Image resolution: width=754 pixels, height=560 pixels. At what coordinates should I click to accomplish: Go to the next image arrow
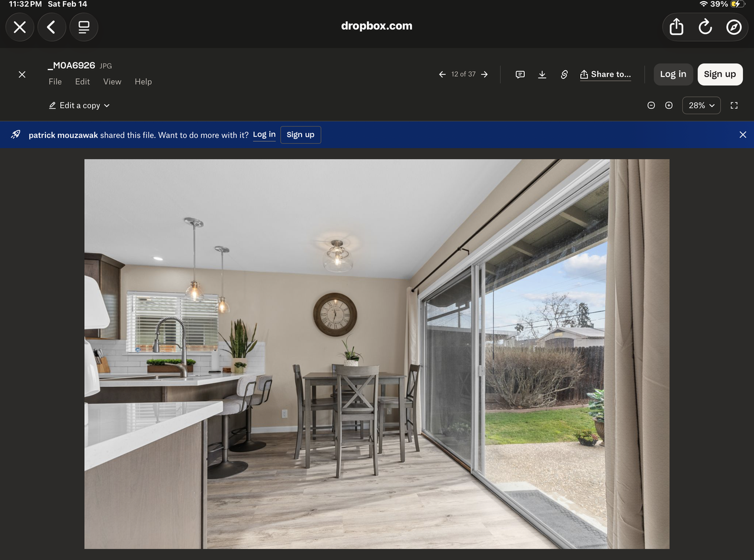pos(484,74)
